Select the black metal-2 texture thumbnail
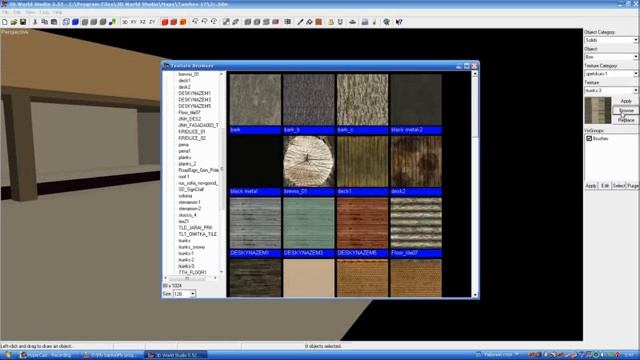This screenshot has height=360, width=640. point(416,100)
